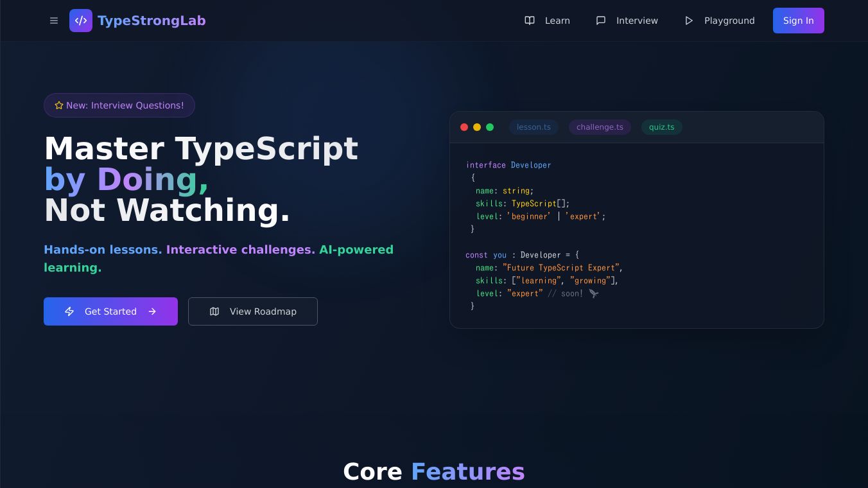
Task: Click the Get Started button
Action: tap(110, 311)
